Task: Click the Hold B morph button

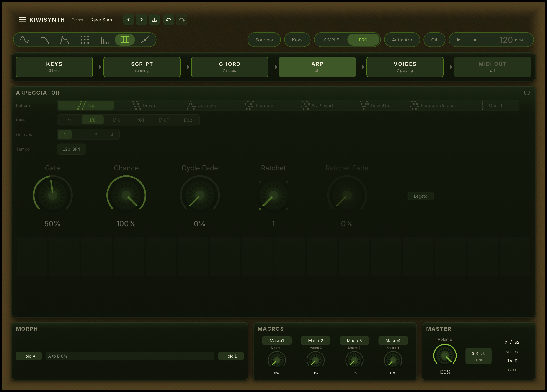Action: 231,356
